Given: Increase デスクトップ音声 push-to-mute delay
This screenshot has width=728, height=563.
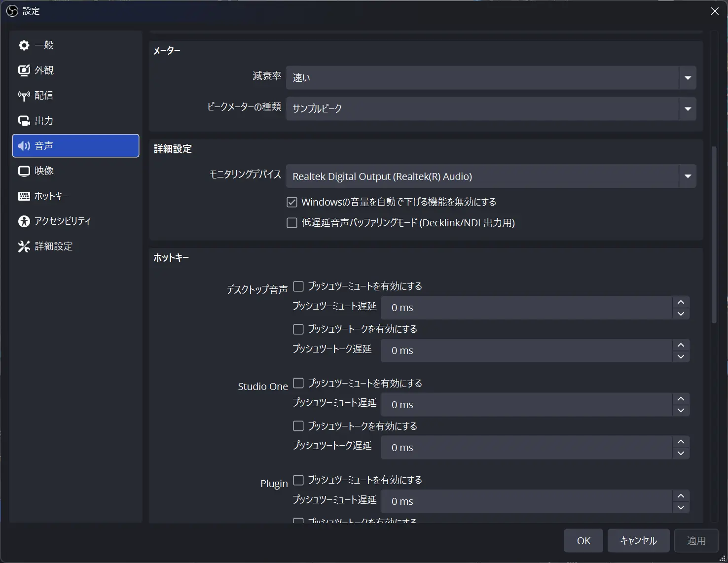Looking at the screenshot, I should tap(681, 302).
